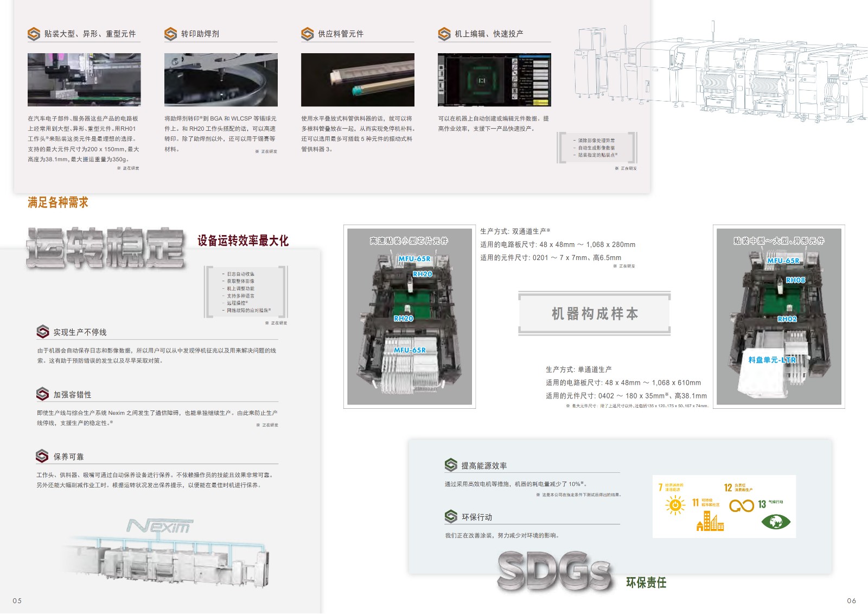Click the S logo beside 提高能源效率
The height and width of the screenshot is (614, 868).
pos(451,465)
